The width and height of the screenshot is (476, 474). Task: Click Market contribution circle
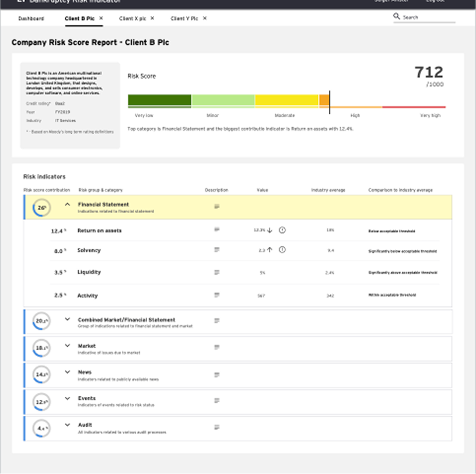click(41, 348)
